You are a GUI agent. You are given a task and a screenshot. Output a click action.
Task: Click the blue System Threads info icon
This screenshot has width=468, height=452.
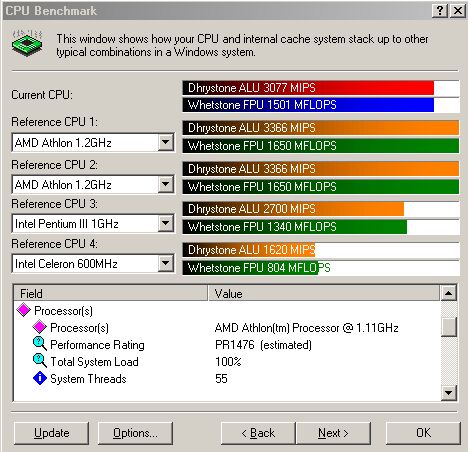coord(40,378)
